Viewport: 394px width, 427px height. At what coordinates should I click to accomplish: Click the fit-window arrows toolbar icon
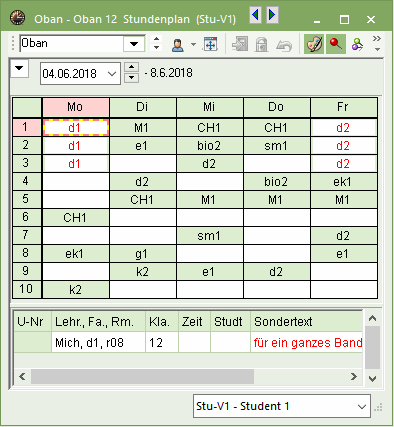pos(210,44)
